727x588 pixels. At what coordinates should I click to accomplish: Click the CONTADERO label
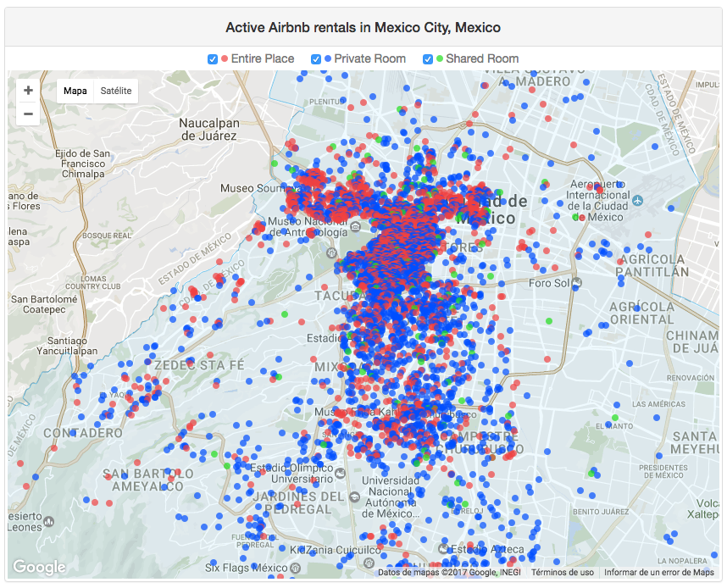coord(83,433)
